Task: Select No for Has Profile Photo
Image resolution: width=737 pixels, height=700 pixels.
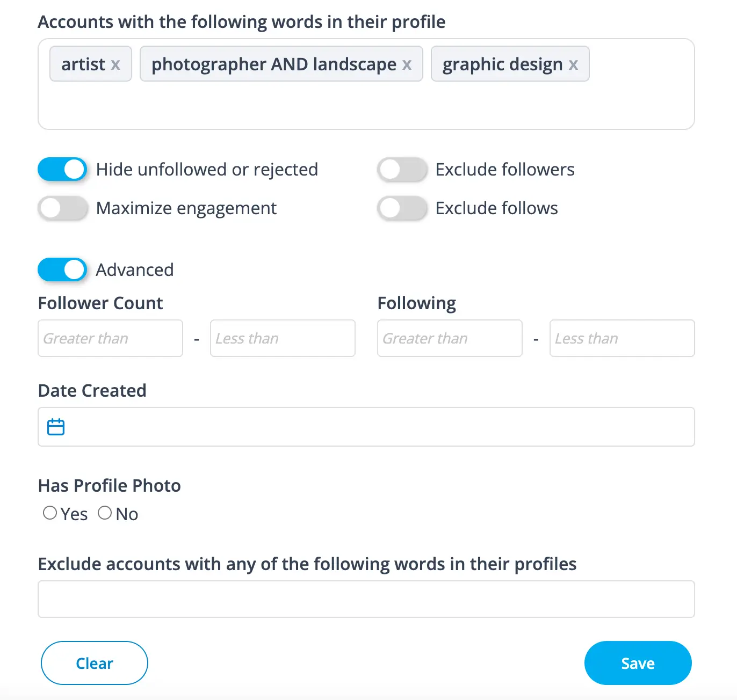Action: point(105,513)
